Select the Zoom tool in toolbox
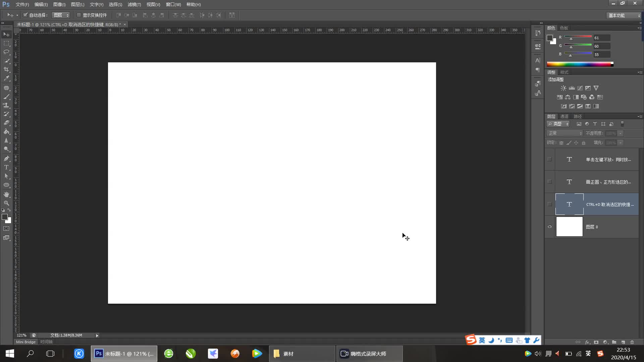This screenshot has width=644, height=362. pos(6,203)
